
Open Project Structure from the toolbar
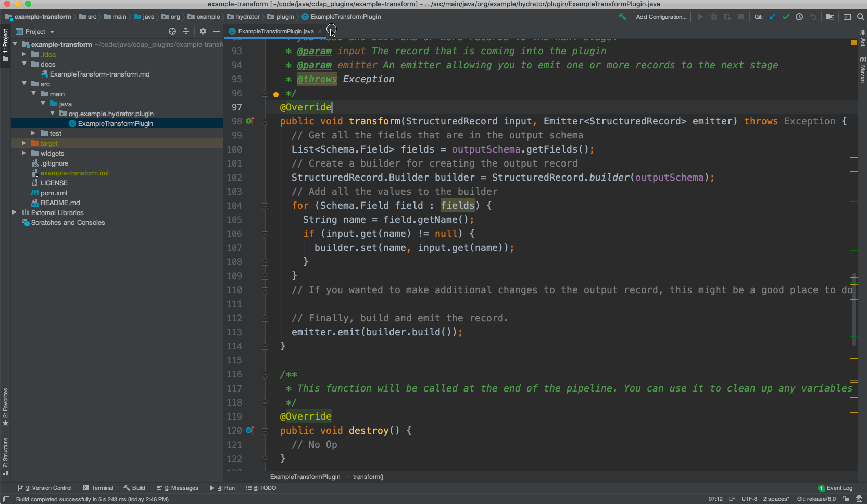click(830, 17)
